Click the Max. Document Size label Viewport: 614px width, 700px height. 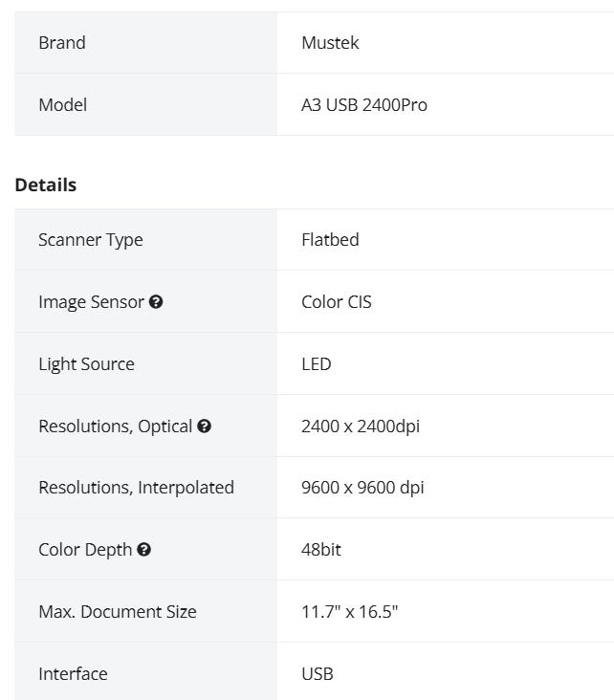point(117,612)
